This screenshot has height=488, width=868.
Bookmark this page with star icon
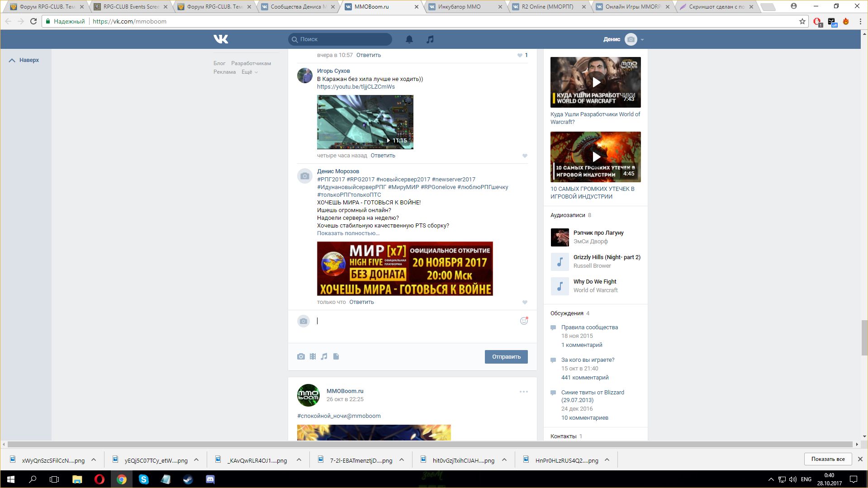coord(802,21)
